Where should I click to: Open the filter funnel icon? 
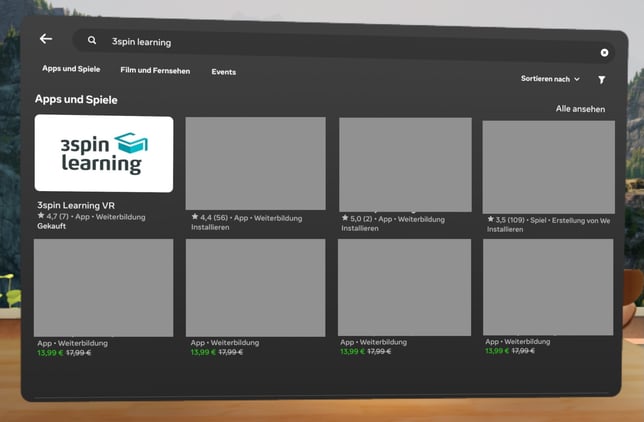(601, 80)
